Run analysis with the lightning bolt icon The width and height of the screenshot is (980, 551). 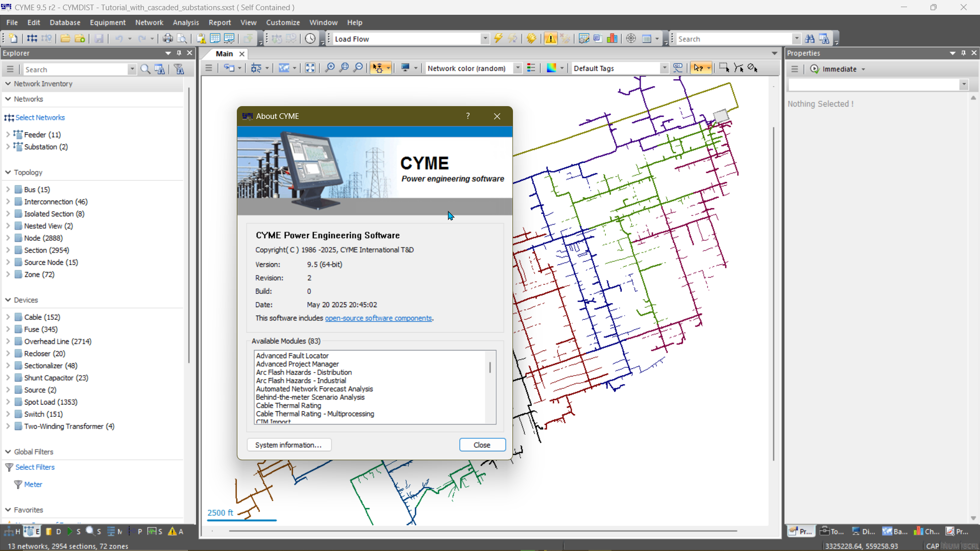(x=498, y=39)
